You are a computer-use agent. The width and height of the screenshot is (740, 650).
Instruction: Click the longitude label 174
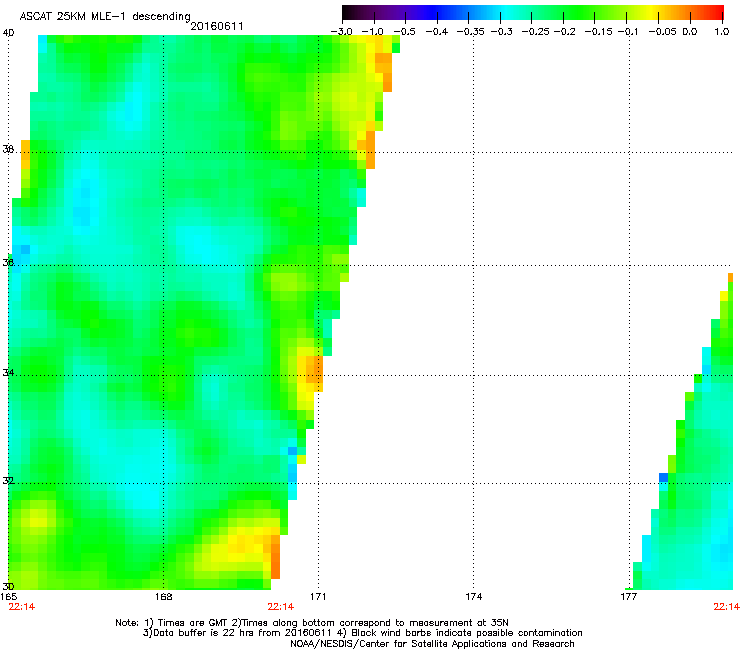click(x=473, y=597)
